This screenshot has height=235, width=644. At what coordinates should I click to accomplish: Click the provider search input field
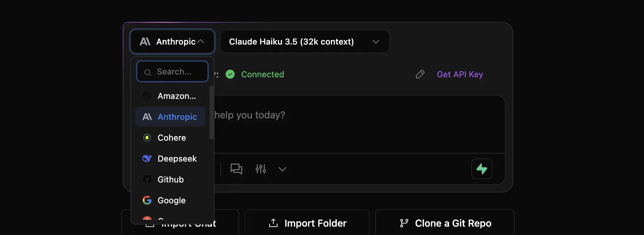point(172,71)
